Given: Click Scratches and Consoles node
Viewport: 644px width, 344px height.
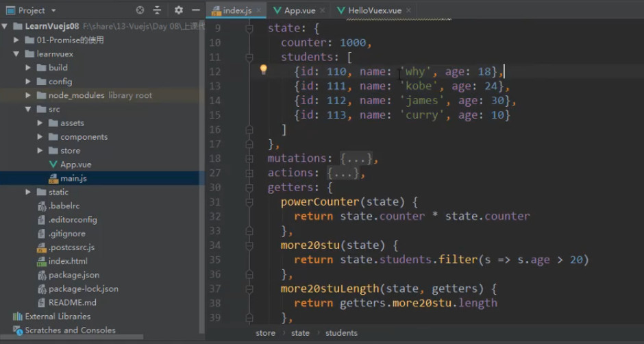Looking at the screenshot, I should [64, 330].
